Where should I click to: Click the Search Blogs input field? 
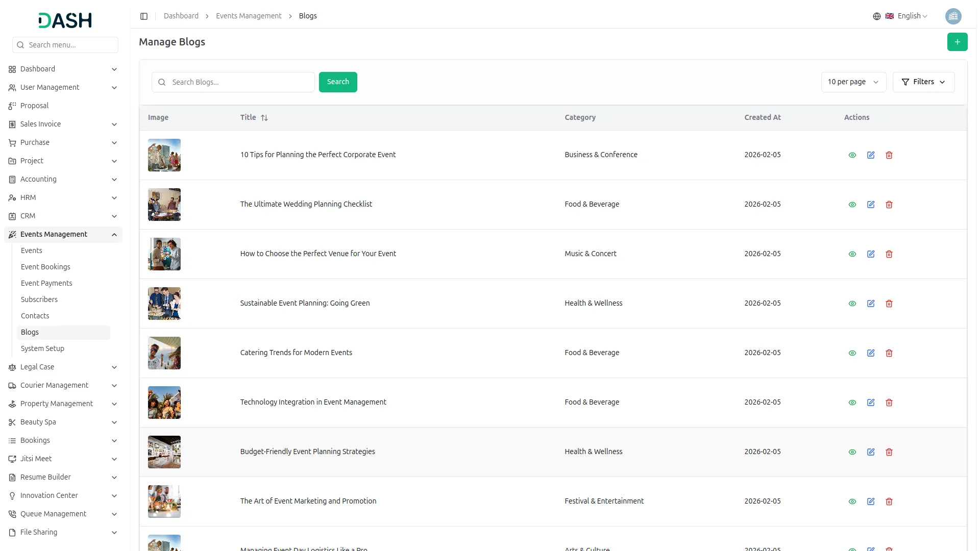(240, 82)
